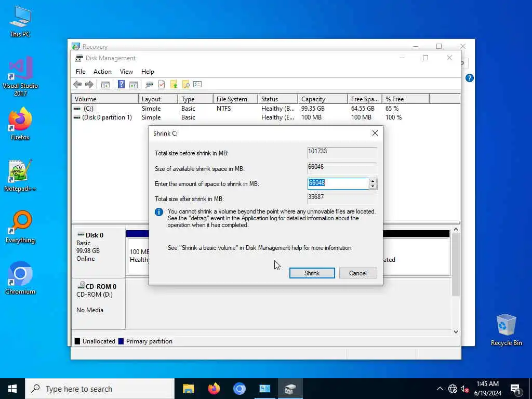Select Firefox desktop shortcut

pyautogui.click(x=20, y=124)
